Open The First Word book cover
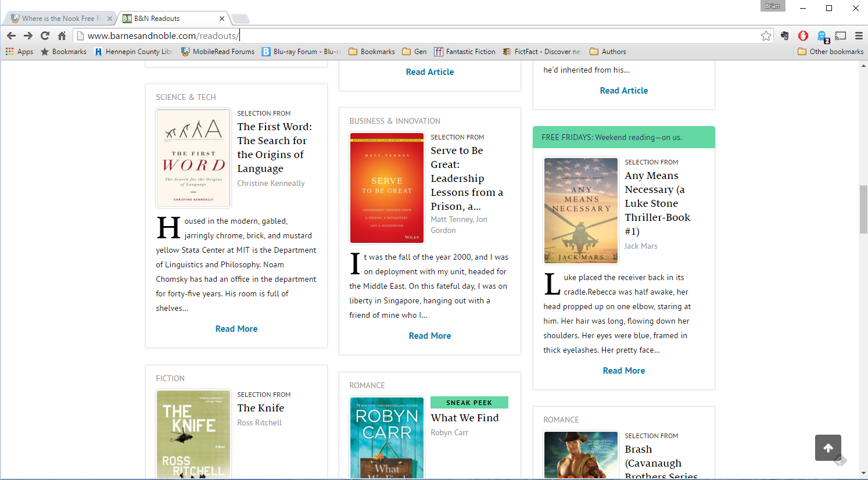Image resolution: width=868 pixels, height=480 pixels. [x=193, y=158]
